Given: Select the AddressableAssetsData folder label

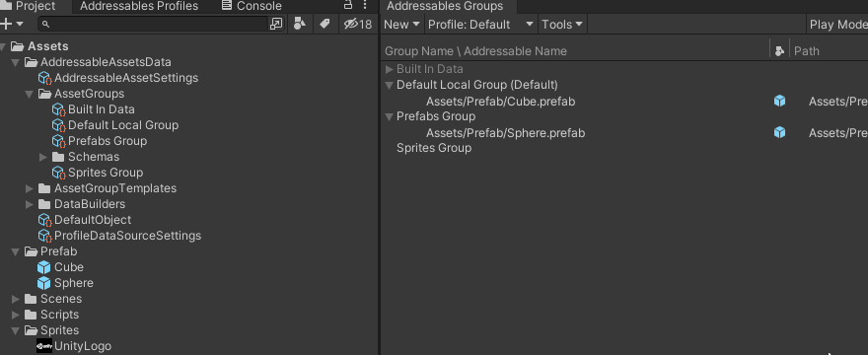Looking at the screenshot, I should click(106, 62).
